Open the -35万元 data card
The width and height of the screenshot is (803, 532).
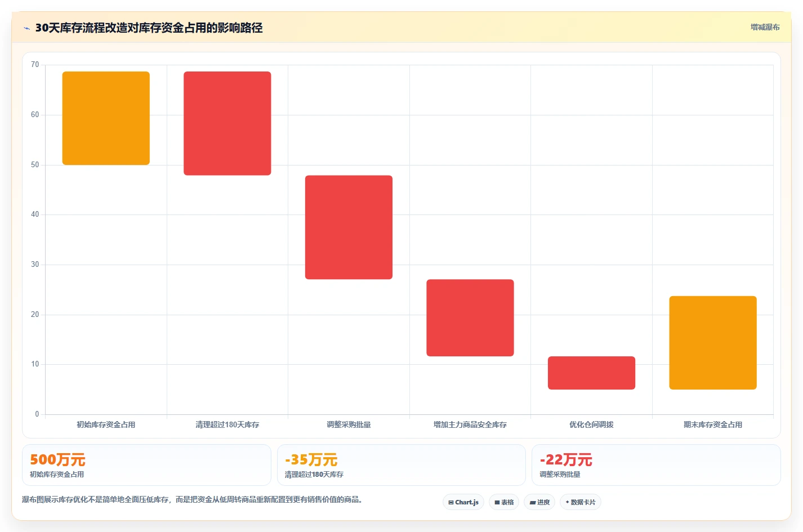pyautogui.click(x=401, y=465)
